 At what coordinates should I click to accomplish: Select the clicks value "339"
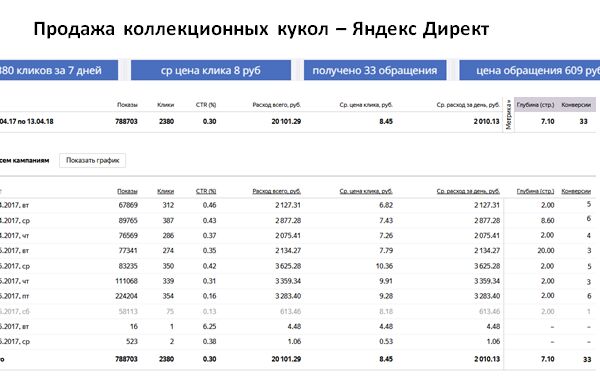tap(168, 281)
